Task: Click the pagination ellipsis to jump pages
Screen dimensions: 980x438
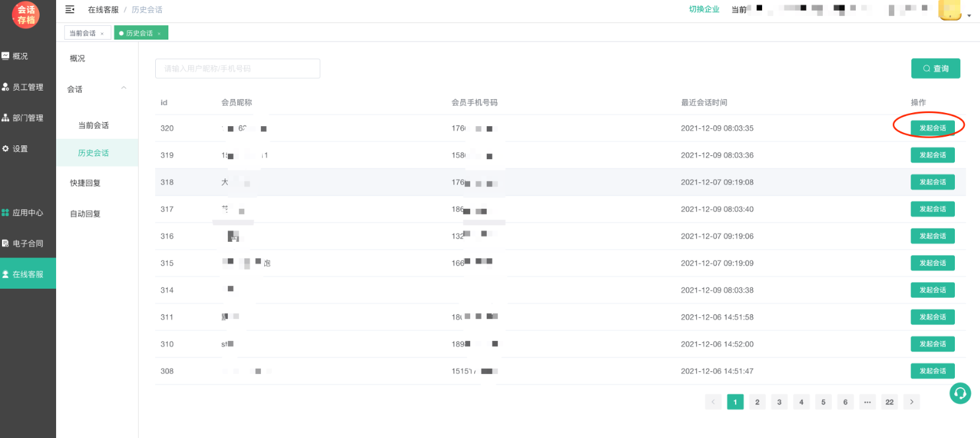Action: [867, 402]
